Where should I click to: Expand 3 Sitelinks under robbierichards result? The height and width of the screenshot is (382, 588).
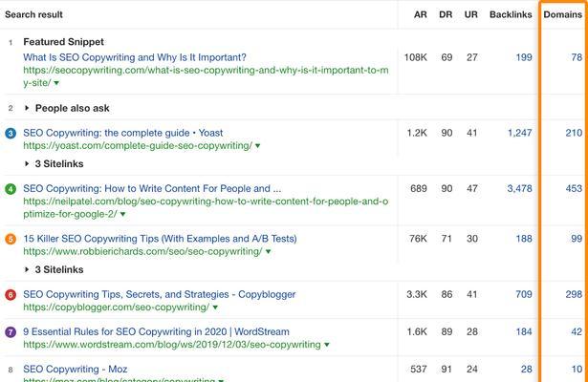tap(27, 270)
